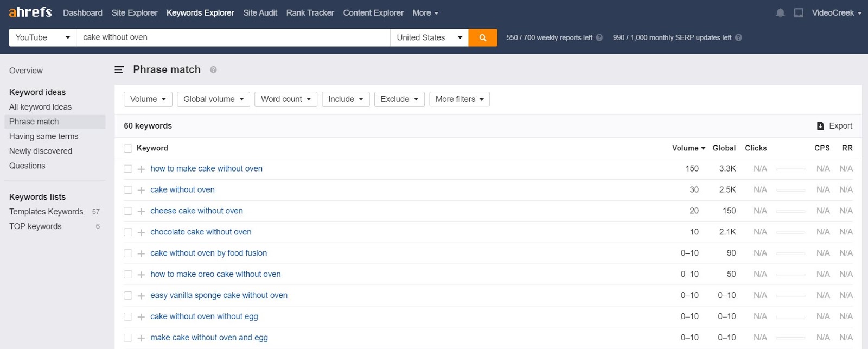Click the Export download icon

coord(820,126)
